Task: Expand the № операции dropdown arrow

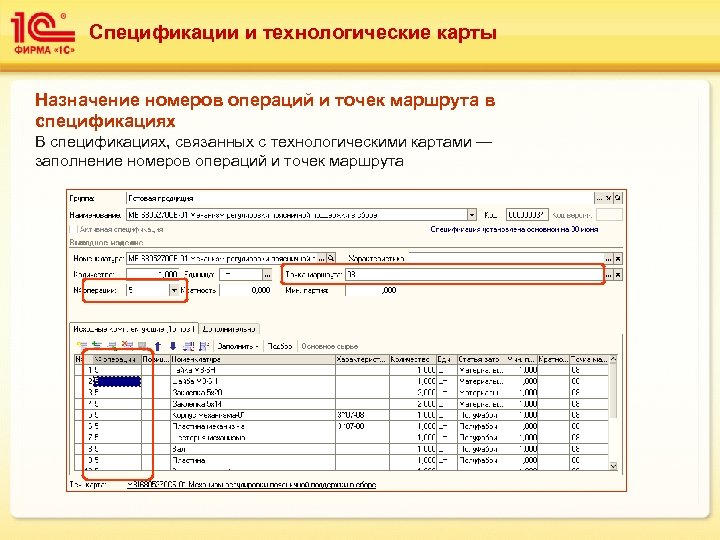Action: [174, 290]
